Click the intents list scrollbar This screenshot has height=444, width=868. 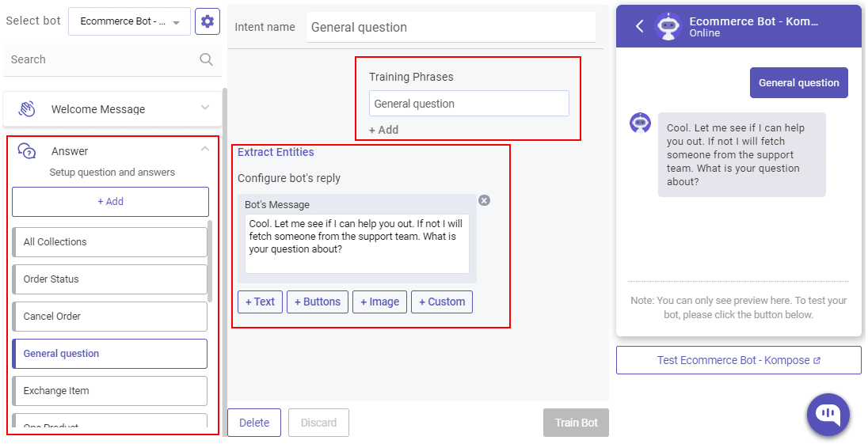[211, 261]
